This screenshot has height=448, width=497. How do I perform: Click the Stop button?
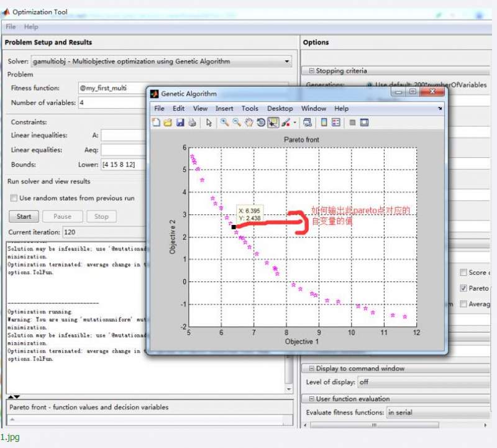101,217
